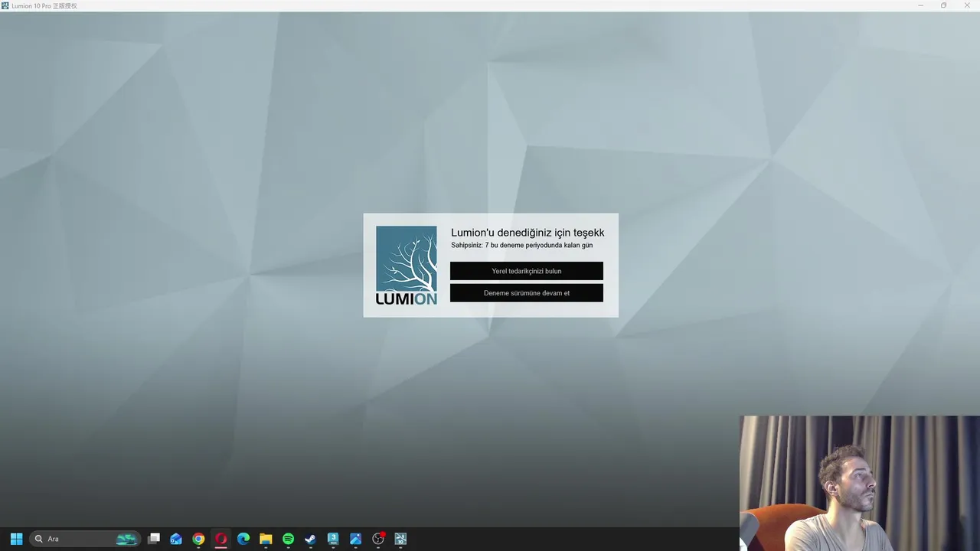Open Microsoft Edge from the taskbar
Viewport: 980px width, 551px height.
243,539
